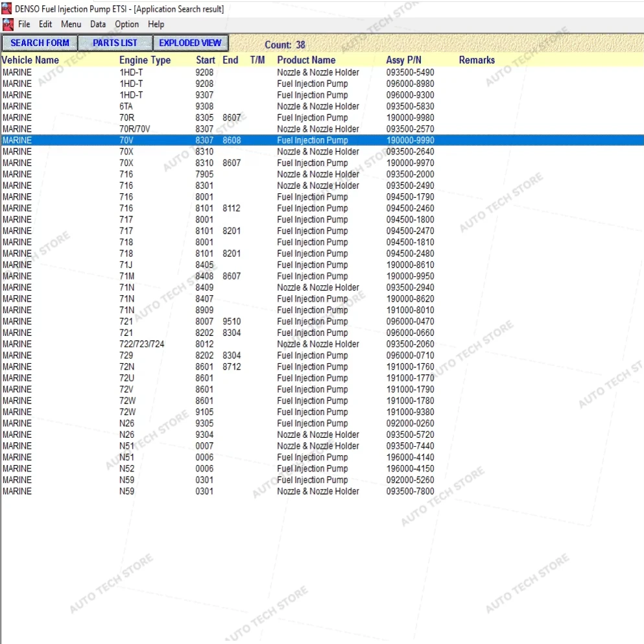Select row with part number 094500-1800

coord(322,219)
